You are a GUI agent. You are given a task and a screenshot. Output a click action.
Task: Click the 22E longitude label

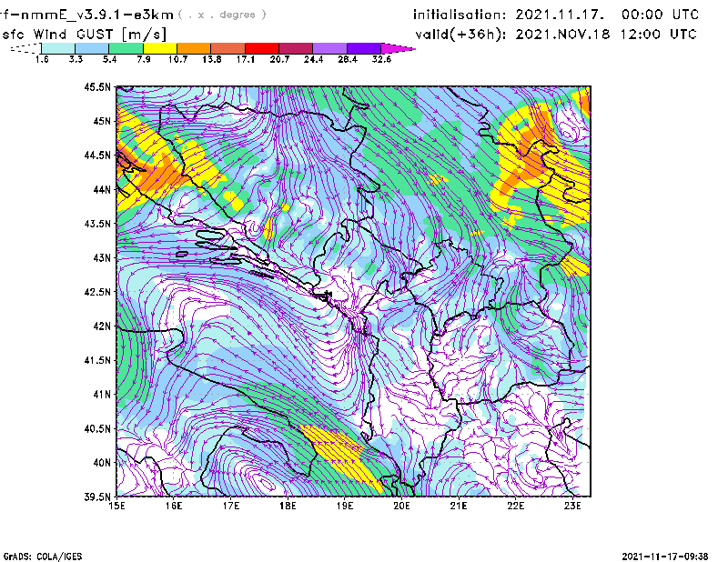[x=515, y=506]
